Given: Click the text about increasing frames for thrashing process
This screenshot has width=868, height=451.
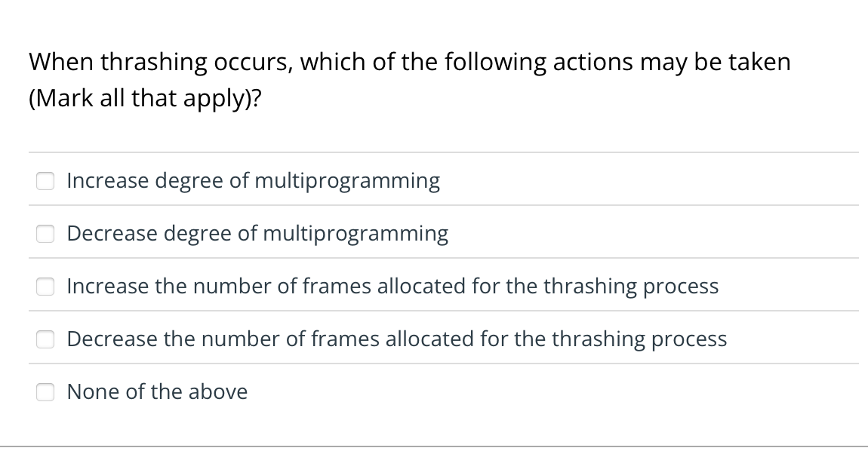Looking at the screenshot, I should point(392,286).
